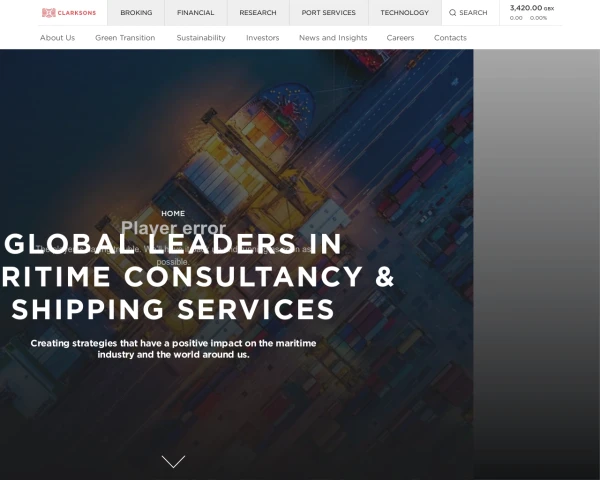Open the Research menu
The width and height of the screenshot is (600, 480).
pos(258,13)
